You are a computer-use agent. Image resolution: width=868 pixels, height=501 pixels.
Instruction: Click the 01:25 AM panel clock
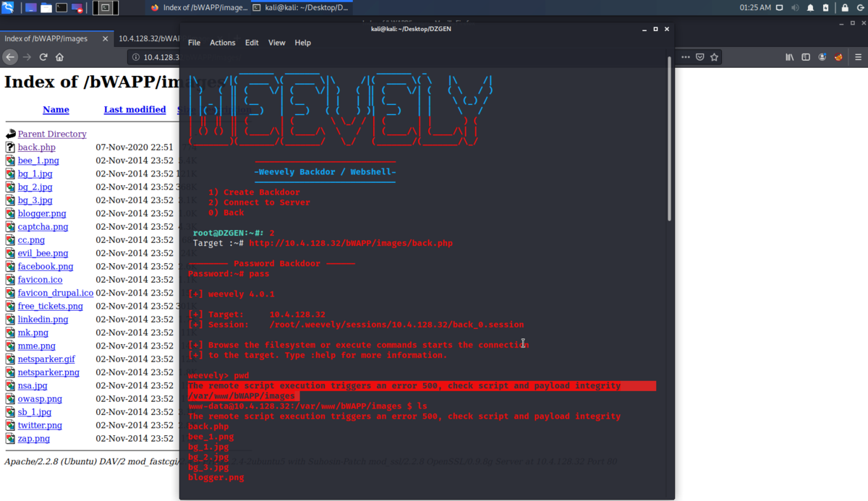click(755, 8)
